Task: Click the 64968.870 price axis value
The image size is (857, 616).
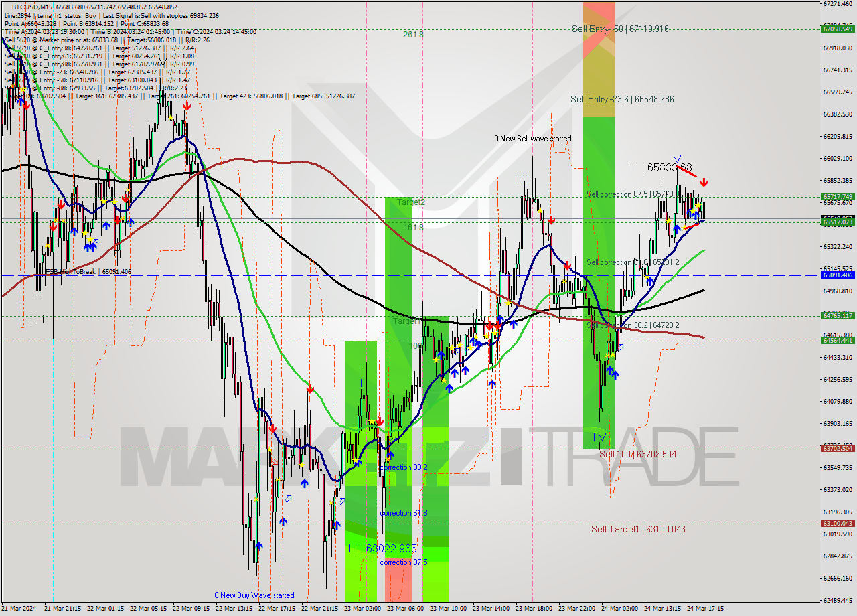Action: [837, 291]
